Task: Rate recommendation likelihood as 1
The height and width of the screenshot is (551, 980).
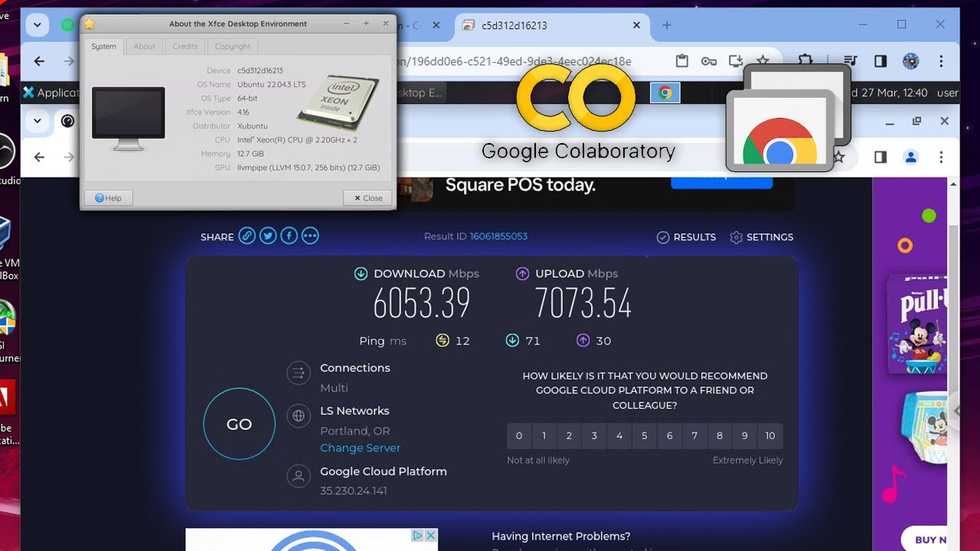Action: (x=544, y=435)
